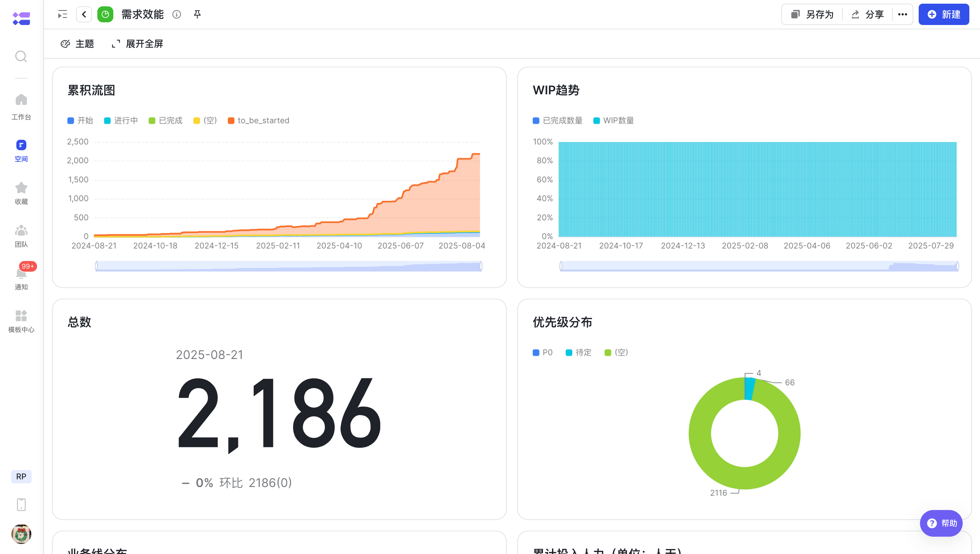The image size is (980, 554).
Task: Toggle to_be_started legend series
Action: 258,121
